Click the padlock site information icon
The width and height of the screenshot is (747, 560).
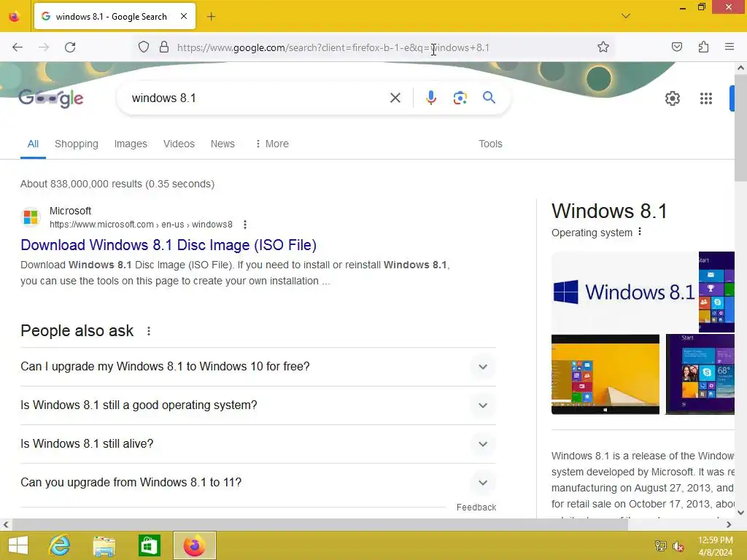164,47
